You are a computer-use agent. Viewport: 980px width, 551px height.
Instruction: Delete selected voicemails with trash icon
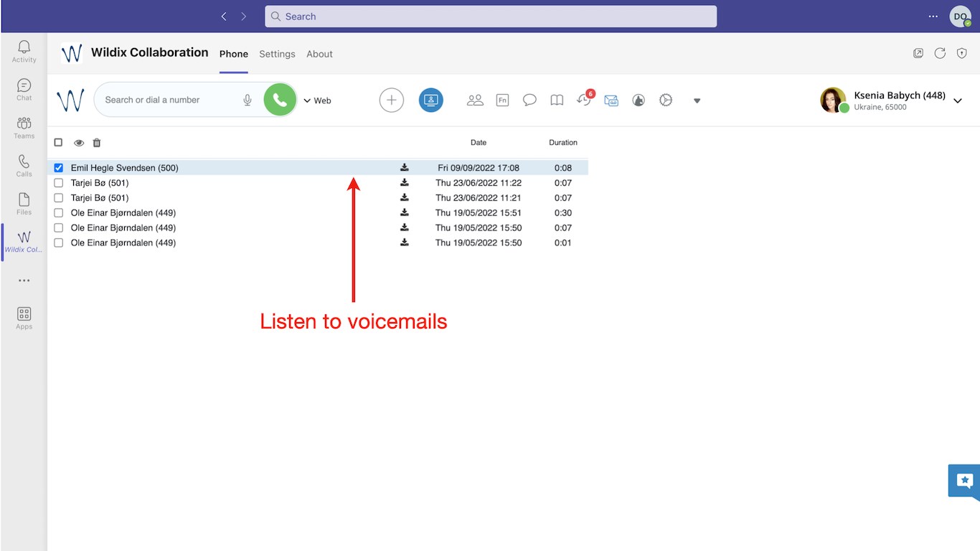(x=97, y=143)
